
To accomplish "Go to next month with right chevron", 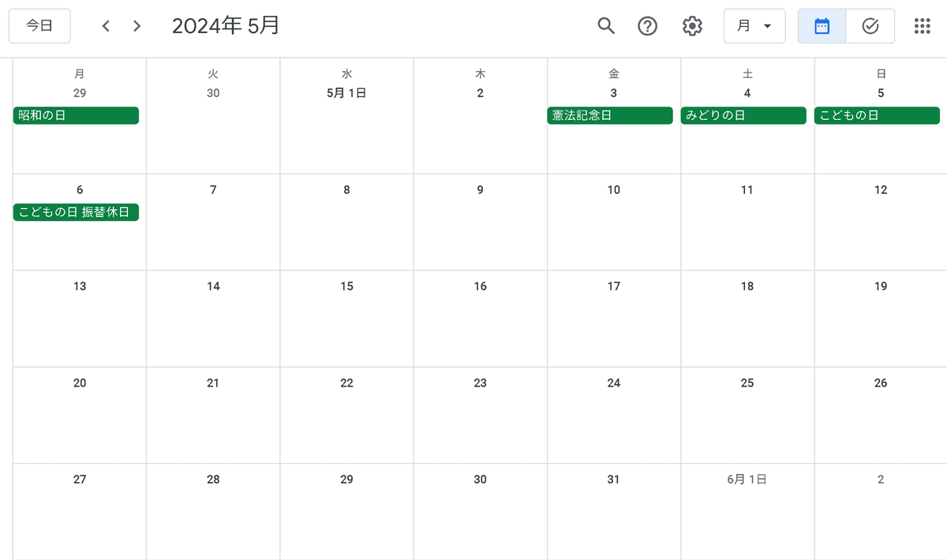I will pos(137,26).
